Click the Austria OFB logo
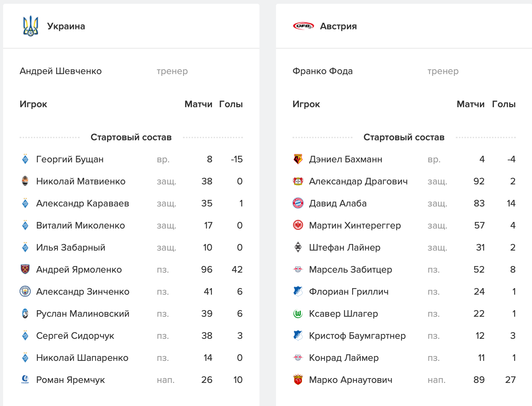 coord(303,26)
